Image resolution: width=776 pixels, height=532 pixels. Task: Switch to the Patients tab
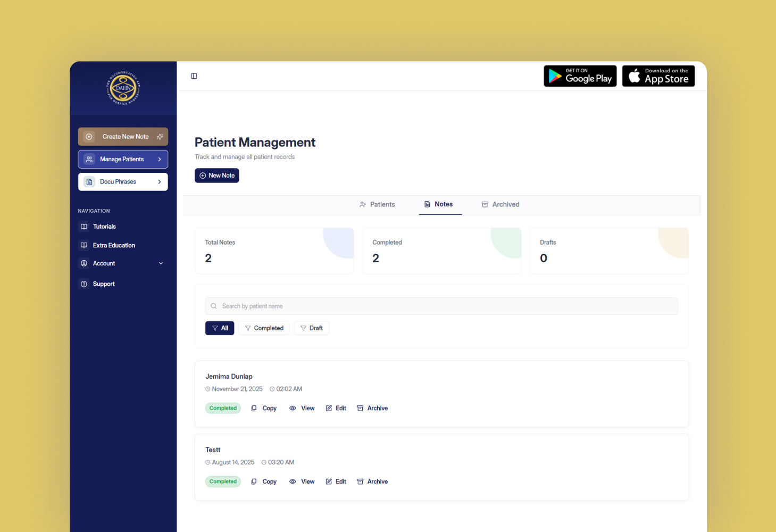pos(377,204)
